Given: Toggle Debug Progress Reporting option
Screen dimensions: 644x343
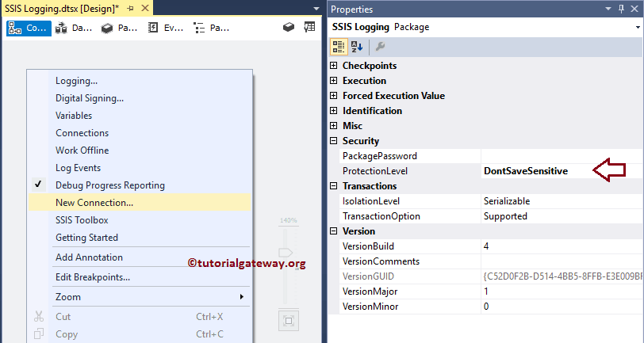Looking at the screenshot, I should pyautogui.click(x=109, y=185).
